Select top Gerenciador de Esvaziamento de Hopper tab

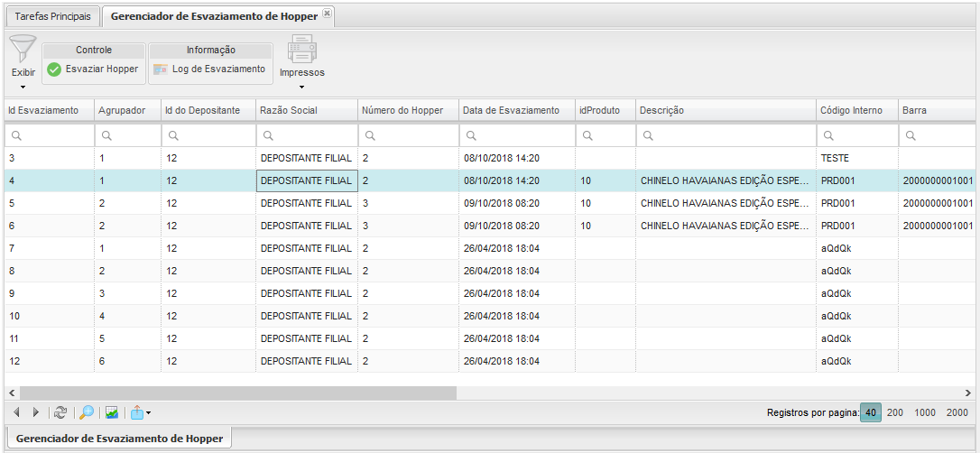coord(214,16)
